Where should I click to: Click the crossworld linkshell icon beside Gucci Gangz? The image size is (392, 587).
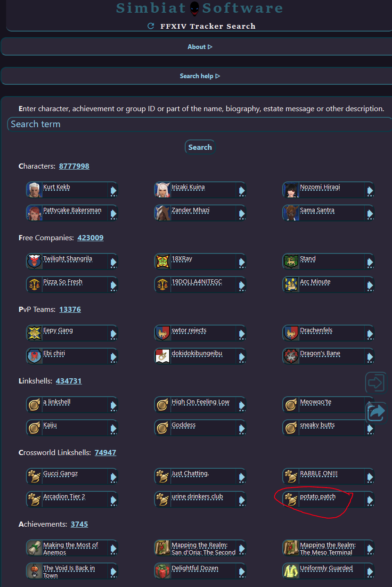[34, 476]
